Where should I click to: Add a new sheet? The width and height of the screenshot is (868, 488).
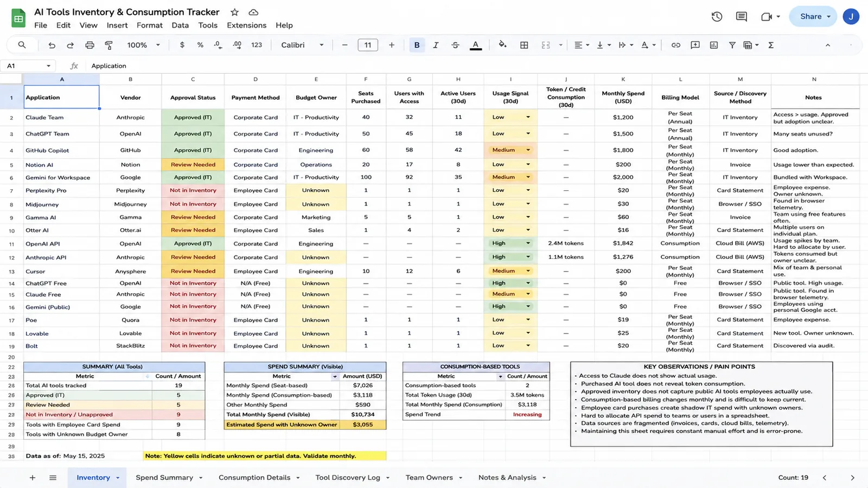[x=33, y=478]
